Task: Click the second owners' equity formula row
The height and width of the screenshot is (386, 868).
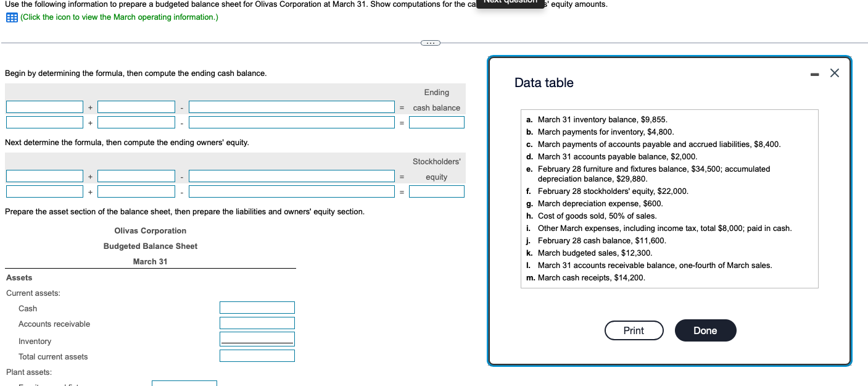Action: [x=44, y=191]
